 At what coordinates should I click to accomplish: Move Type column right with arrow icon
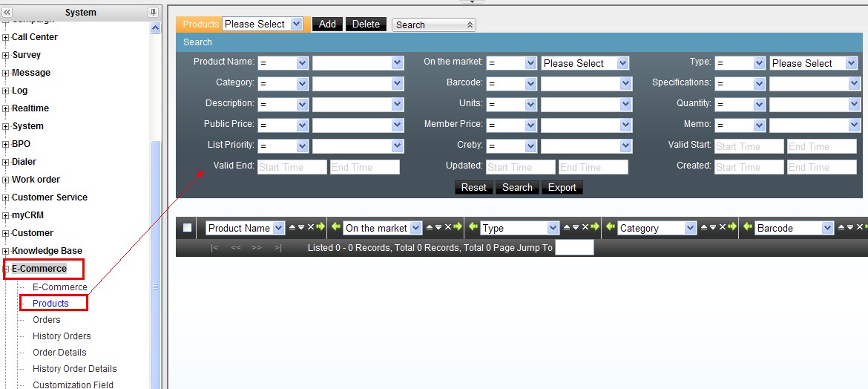(595, 228)
